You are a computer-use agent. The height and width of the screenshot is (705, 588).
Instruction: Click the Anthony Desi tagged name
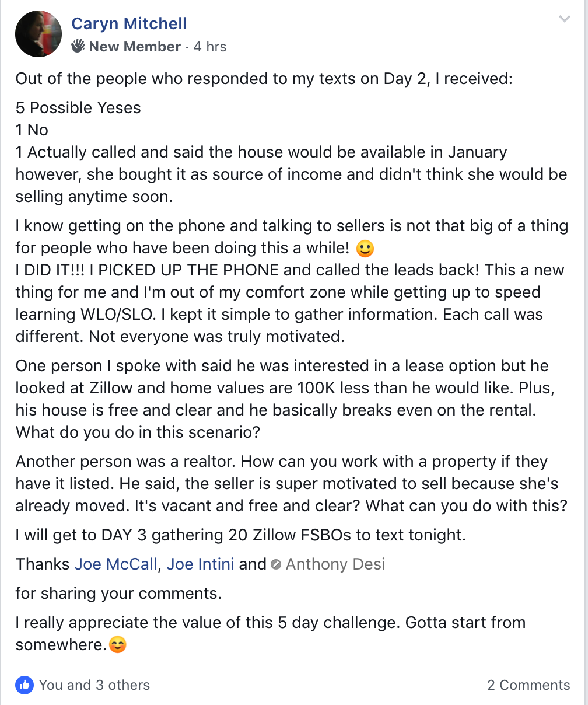pos(335,564)
